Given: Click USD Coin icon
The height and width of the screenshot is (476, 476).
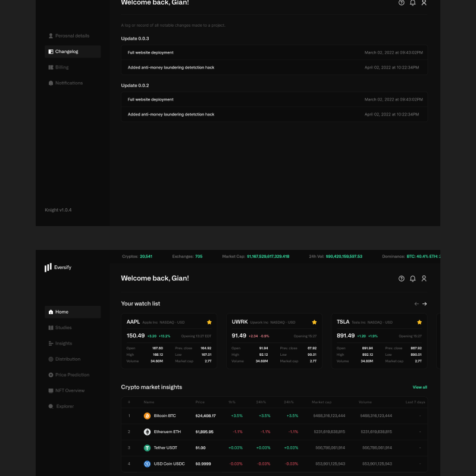Looking at the screenshot, I should pos(147,464).
